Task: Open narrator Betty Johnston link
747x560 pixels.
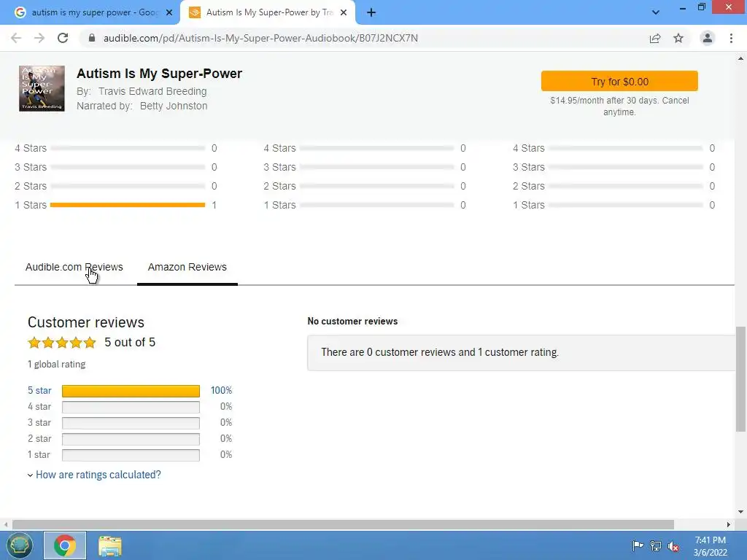Action: pos(174,106)
